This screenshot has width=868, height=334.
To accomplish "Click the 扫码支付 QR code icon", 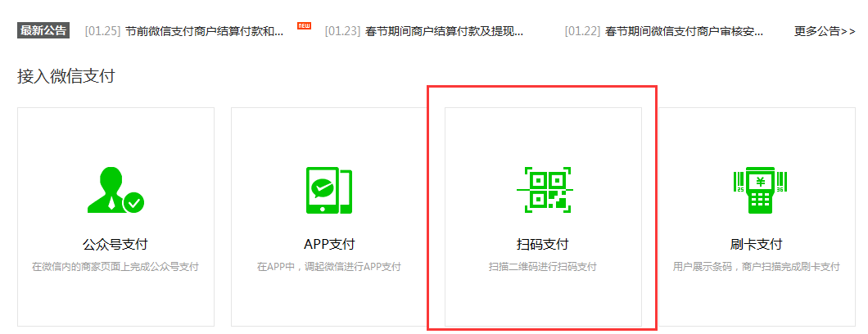I will click(544, 190).
